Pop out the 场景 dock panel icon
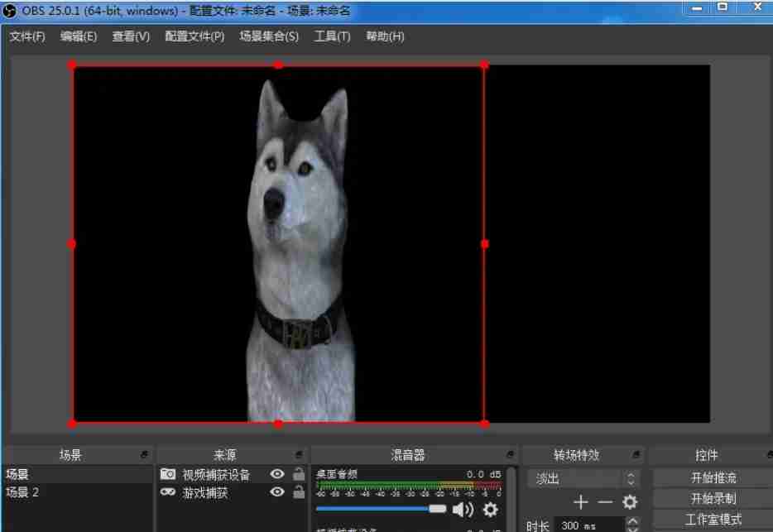773x532 pixels. [x=144, y=455]
